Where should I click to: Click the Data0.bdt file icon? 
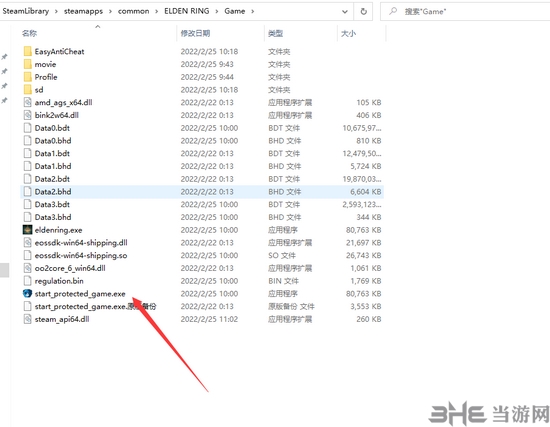[28, 128]
